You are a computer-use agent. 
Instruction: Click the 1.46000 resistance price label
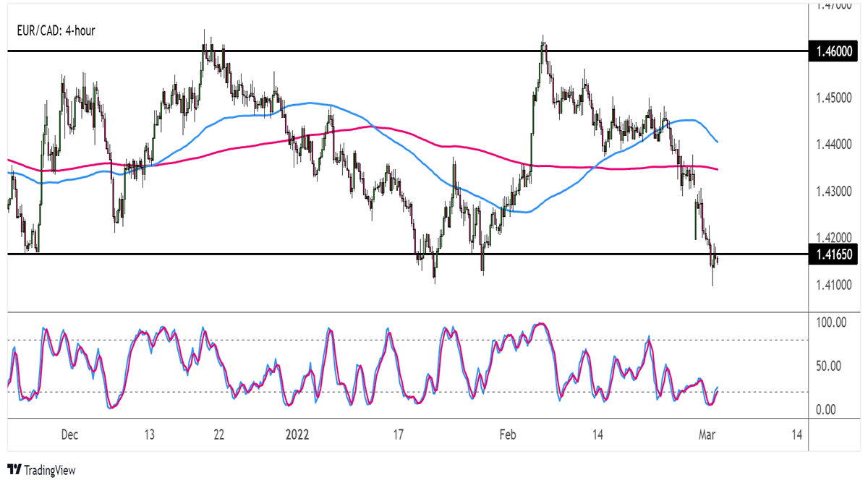click(833, 51)
